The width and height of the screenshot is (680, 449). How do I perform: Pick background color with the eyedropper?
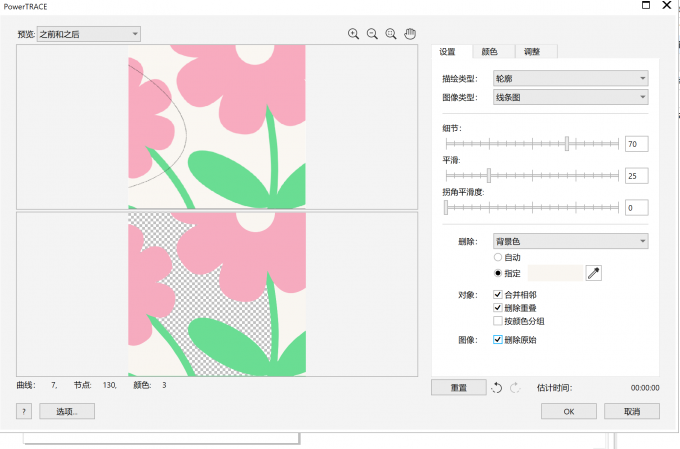pyautogui.click(x=593, y=273)
